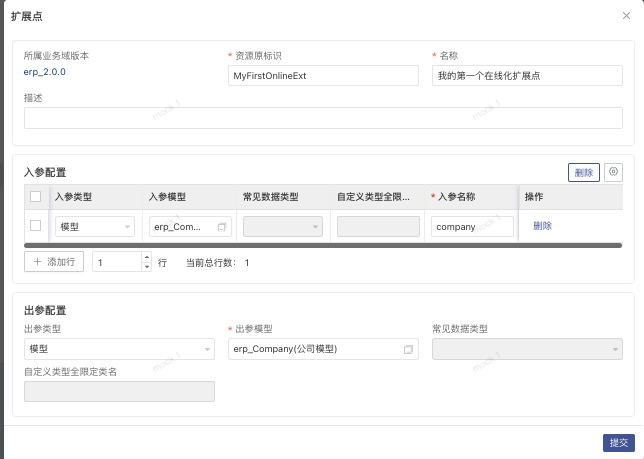This screenshot has width=644, height=459.
Task: Click the 删除 button above table
Action: [x=584, y=172]
